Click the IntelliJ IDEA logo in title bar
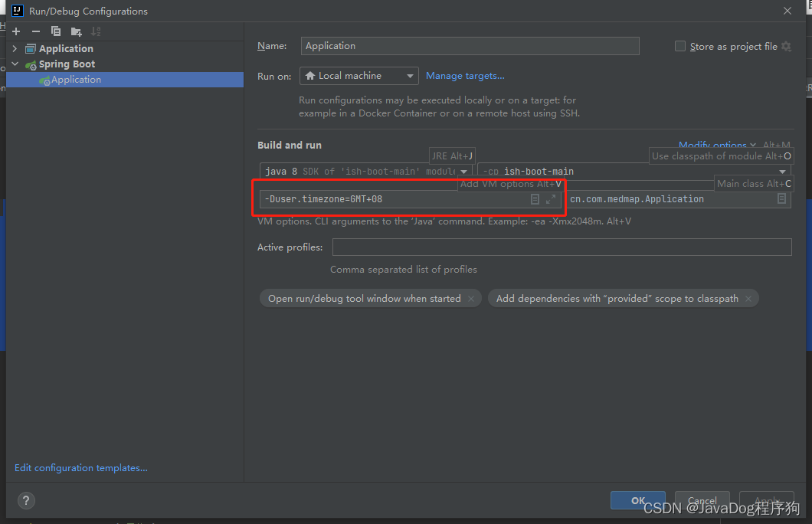The height and width of the screenshot is (524, 812). (18, 11)
